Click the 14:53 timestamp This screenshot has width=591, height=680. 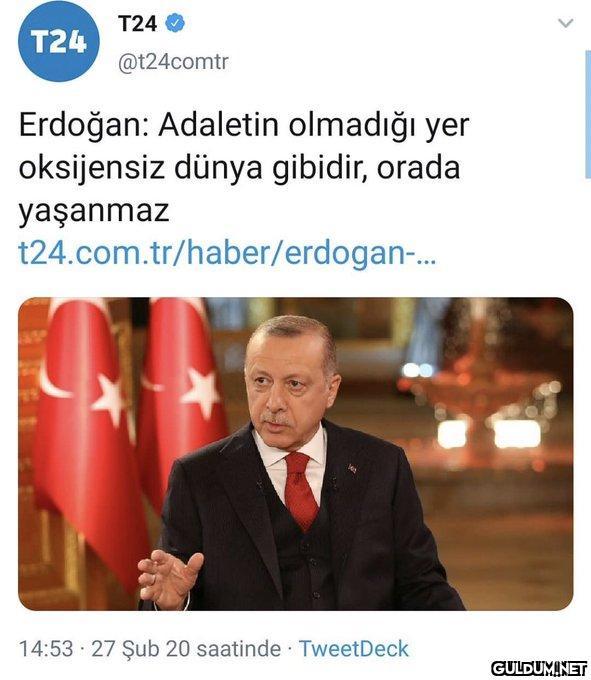click(x=46, y=649)
